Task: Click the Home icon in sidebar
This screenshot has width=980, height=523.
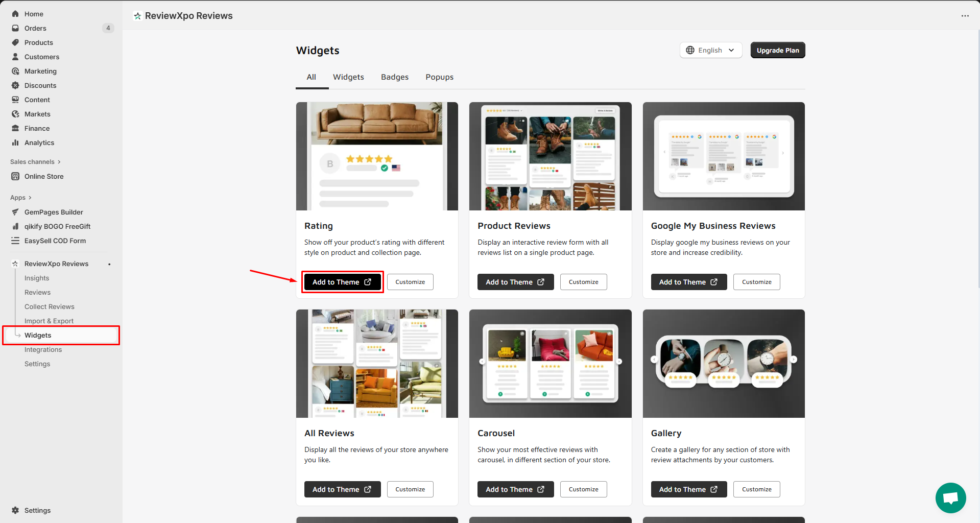Action: 15,14
